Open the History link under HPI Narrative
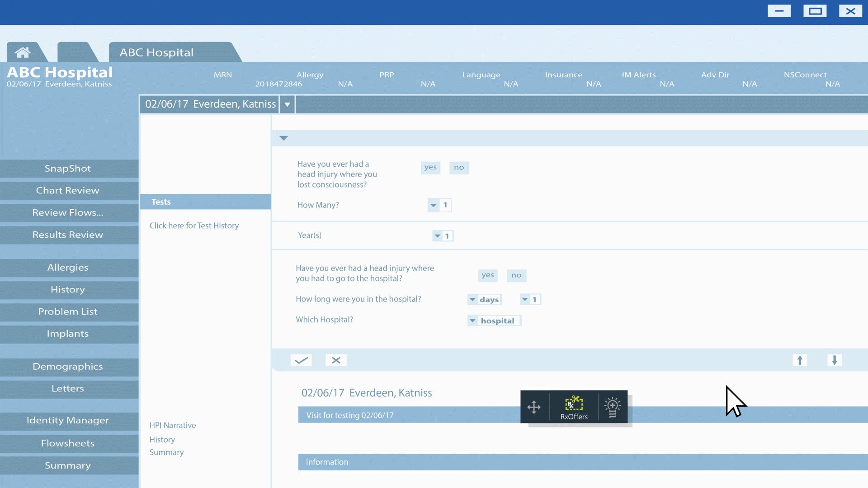 click(x=162, y=440)
